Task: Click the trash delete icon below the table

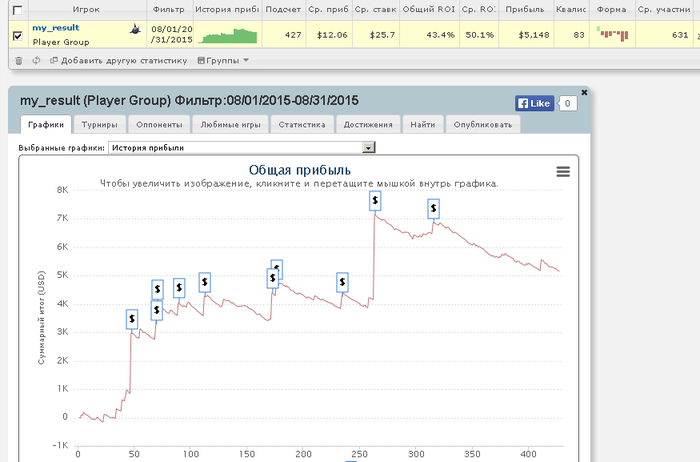Action: (x=19, y=61)
